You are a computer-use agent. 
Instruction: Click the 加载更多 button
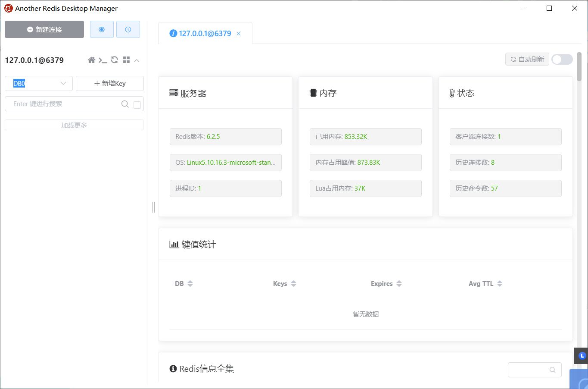click(x=74, y=125)
